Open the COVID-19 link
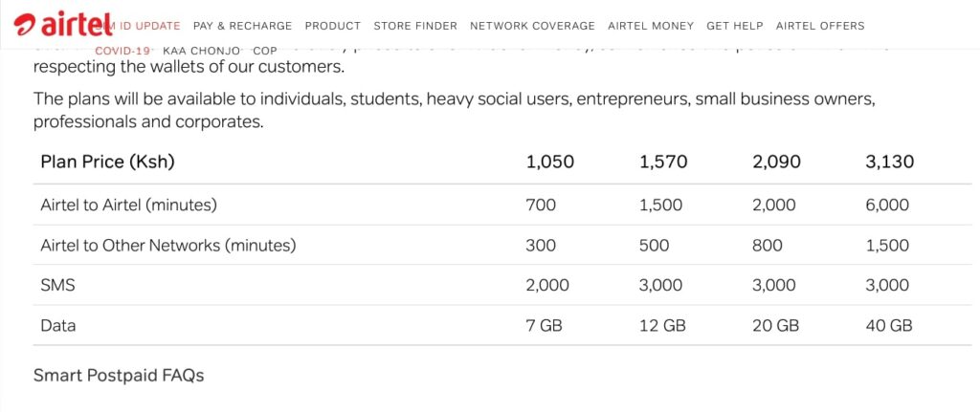 point(122,51)
